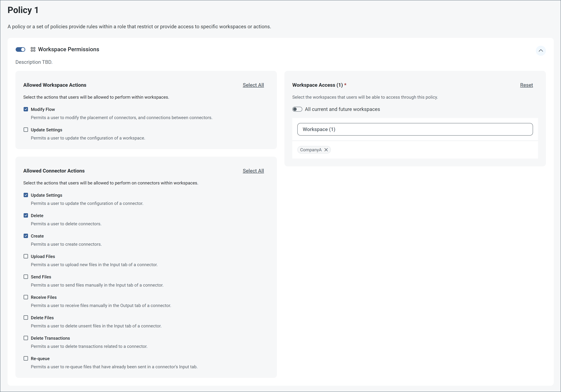Check workspace Update Settings checkbox
The height and width of the screenshot is (392, 561).
[26, 130]
